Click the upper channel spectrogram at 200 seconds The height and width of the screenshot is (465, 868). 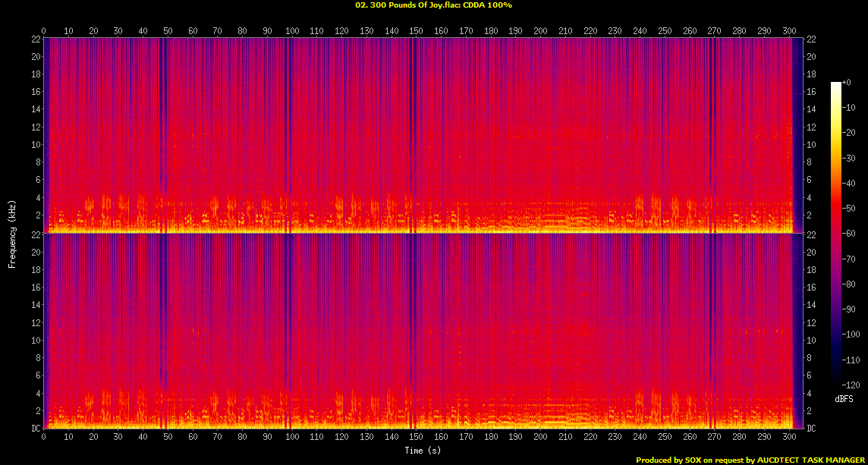click(540, 135)
